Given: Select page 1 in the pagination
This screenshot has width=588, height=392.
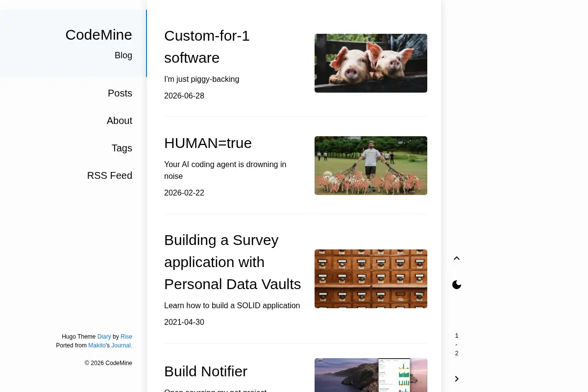Looking at the screenshot, I should click(x=457, y=336).
